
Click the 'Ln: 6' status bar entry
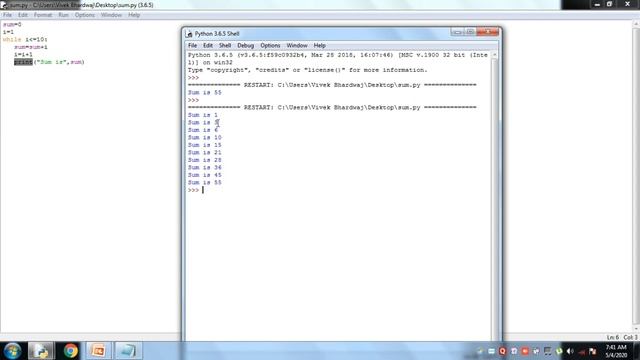coord(613,337)
